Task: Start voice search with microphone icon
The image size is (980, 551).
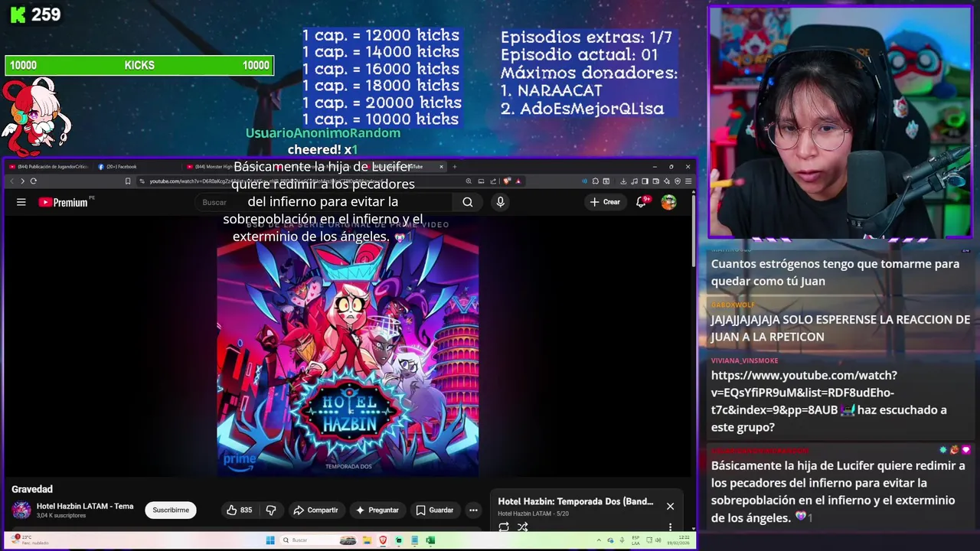Action: (500, 202)
